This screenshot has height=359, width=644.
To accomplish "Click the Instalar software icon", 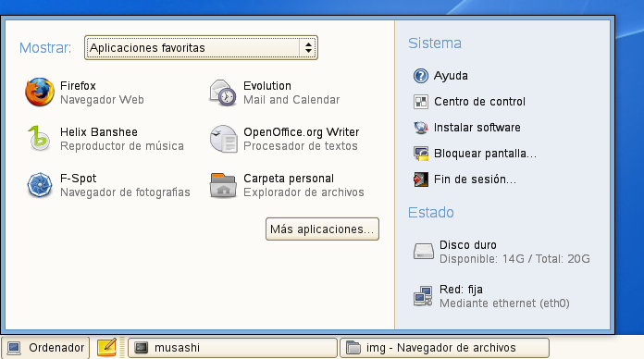I will coord(421,128).
